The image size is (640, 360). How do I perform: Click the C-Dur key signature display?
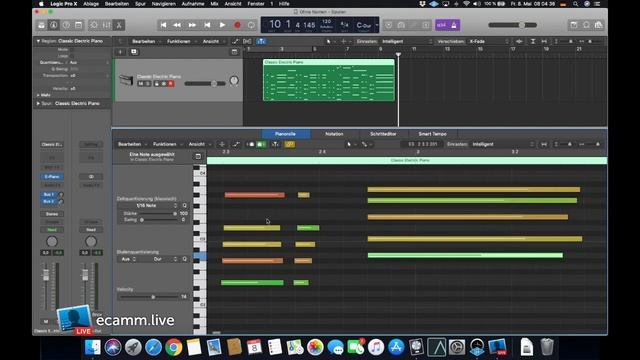point(364,25)
